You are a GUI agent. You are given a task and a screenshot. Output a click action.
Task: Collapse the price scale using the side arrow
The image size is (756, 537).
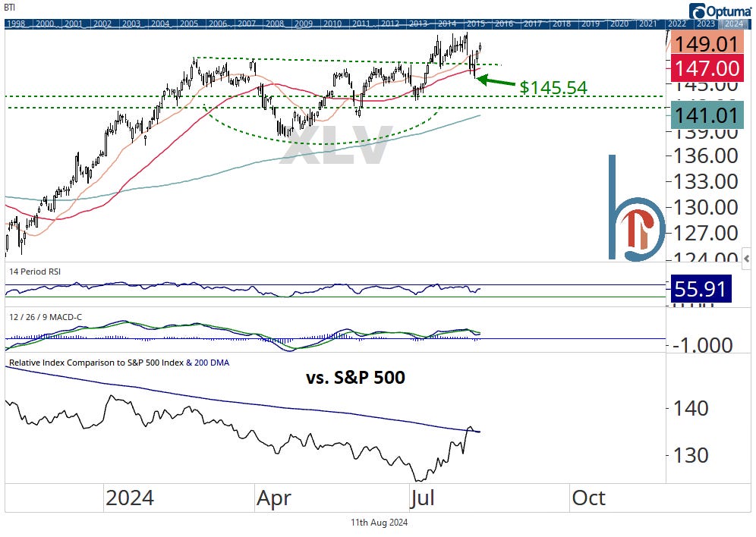[746, 259]
